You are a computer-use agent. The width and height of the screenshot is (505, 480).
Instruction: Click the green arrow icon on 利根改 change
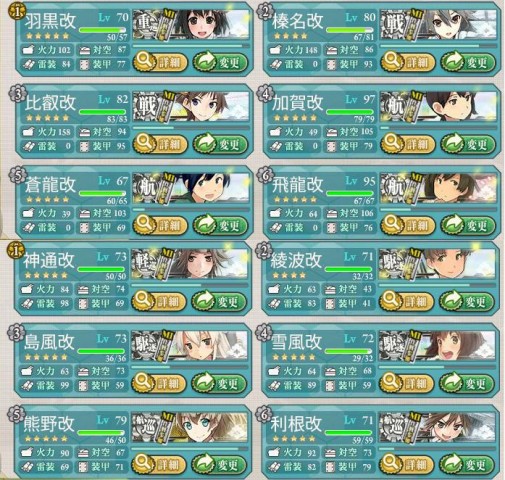pos(451,463)
